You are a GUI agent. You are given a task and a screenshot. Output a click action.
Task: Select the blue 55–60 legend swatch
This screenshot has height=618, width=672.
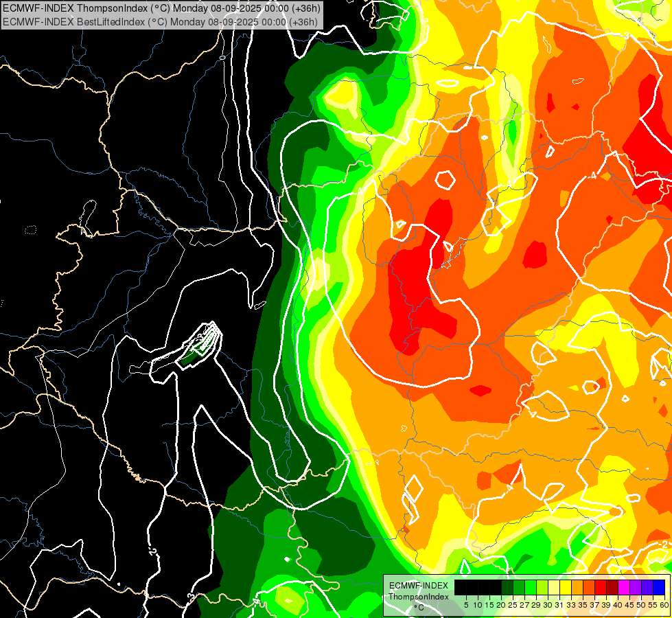pyautogui.click(x=659, y=588)
